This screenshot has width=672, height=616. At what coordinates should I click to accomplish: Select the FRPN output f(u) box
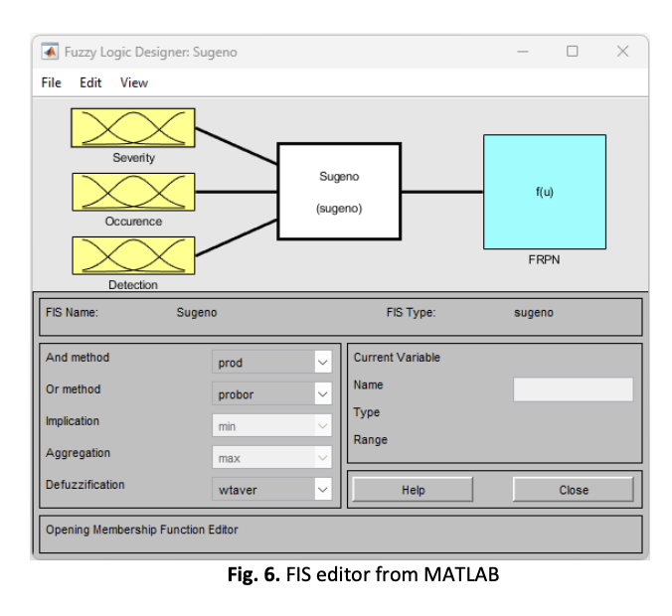[544, 192]
